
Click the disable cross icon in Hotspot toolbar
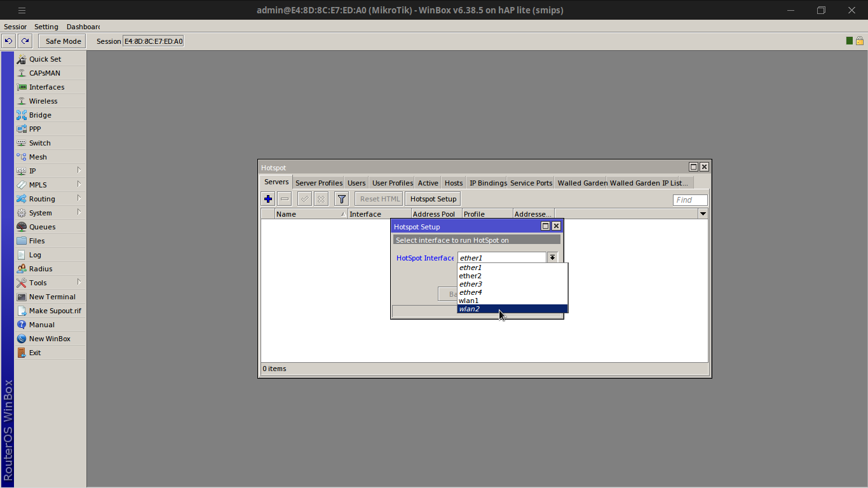point(322,199)
